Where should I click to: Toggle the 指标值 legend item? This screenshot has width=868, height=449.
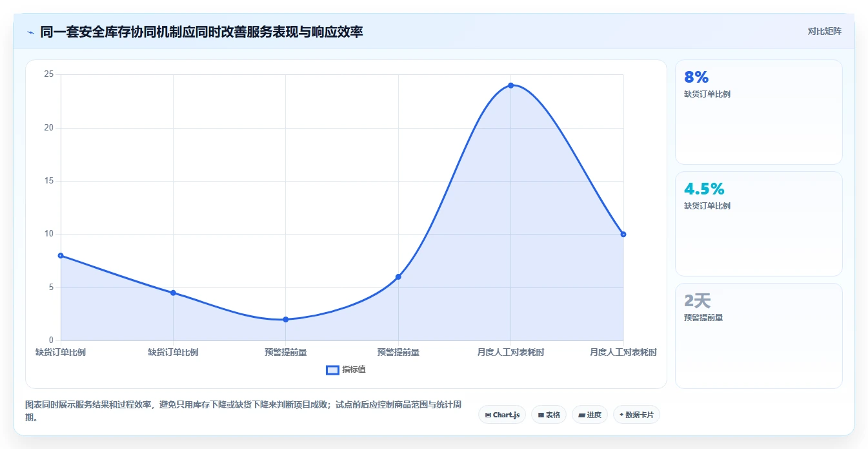point(346,370)
